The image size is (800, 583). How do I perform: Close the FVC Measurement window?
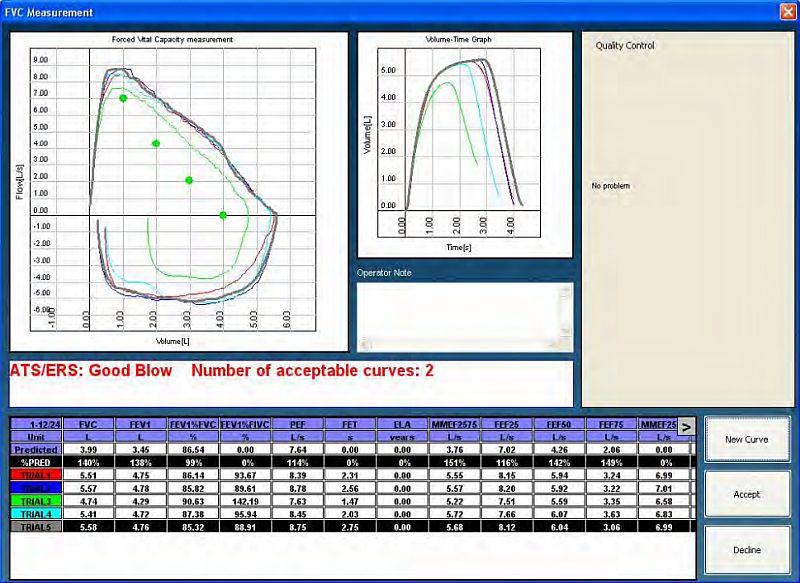tap(787, 12)
